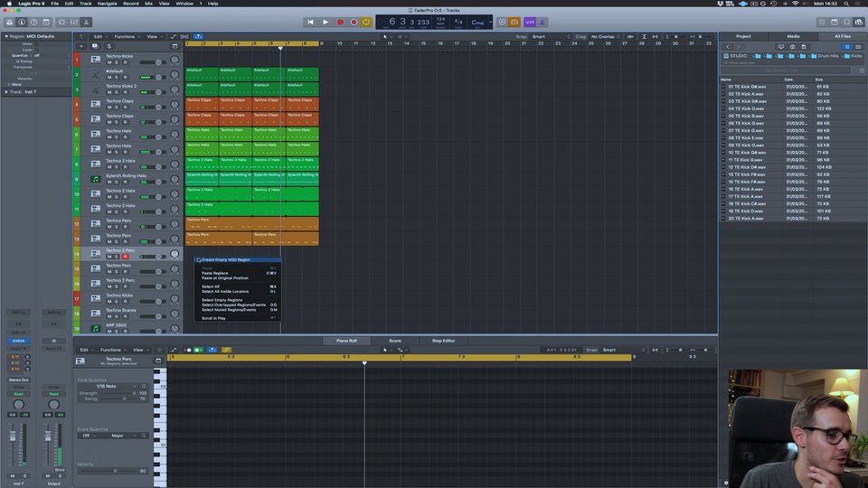Open the Drag No Overlap dropdown
Screen dimensions: 868x488
(x=605, y=36)
